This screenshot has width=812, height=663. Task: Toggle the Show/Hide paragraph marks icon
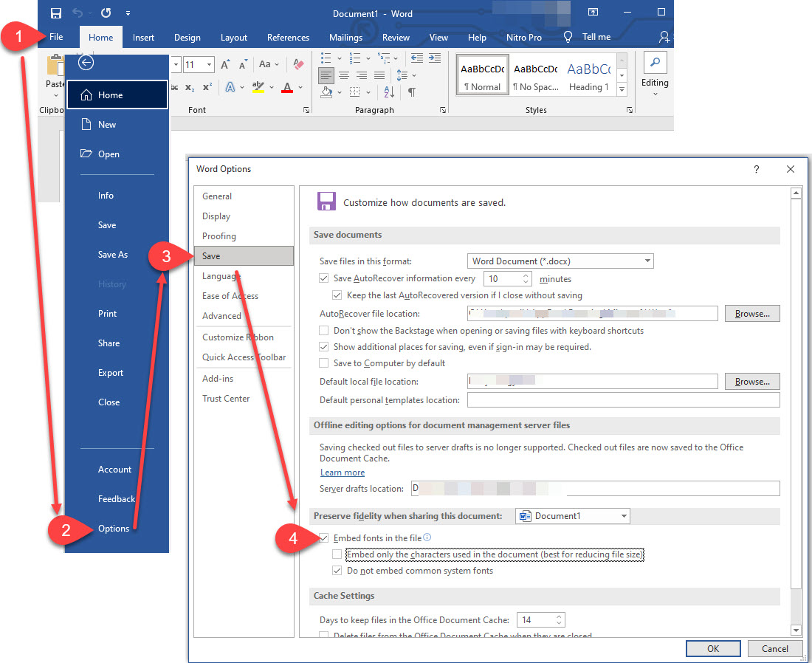[x=411, y=92]
